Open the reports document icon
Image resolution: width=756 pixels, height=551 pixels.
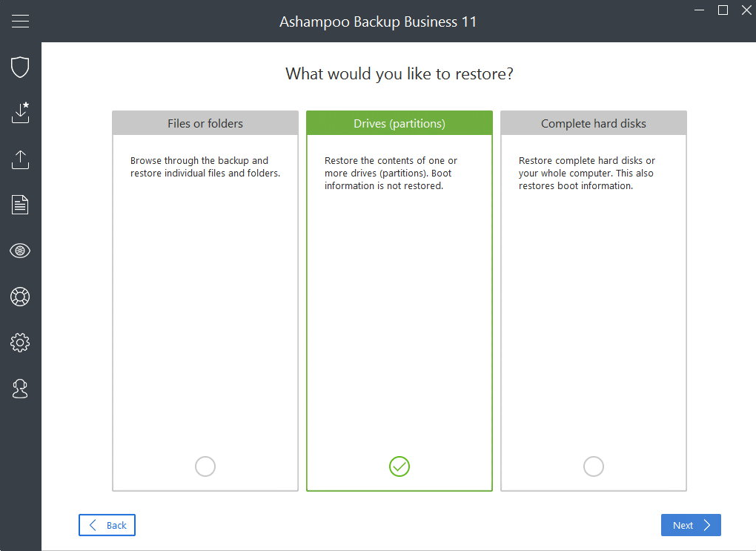[20, 205]
